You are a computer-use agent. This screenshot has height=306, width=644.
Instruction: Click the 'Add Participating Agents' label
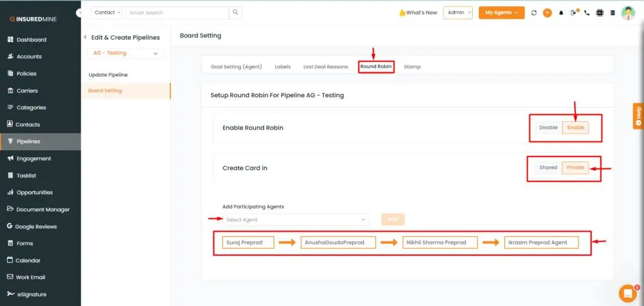pyautogui.click(x=253, y=207)
